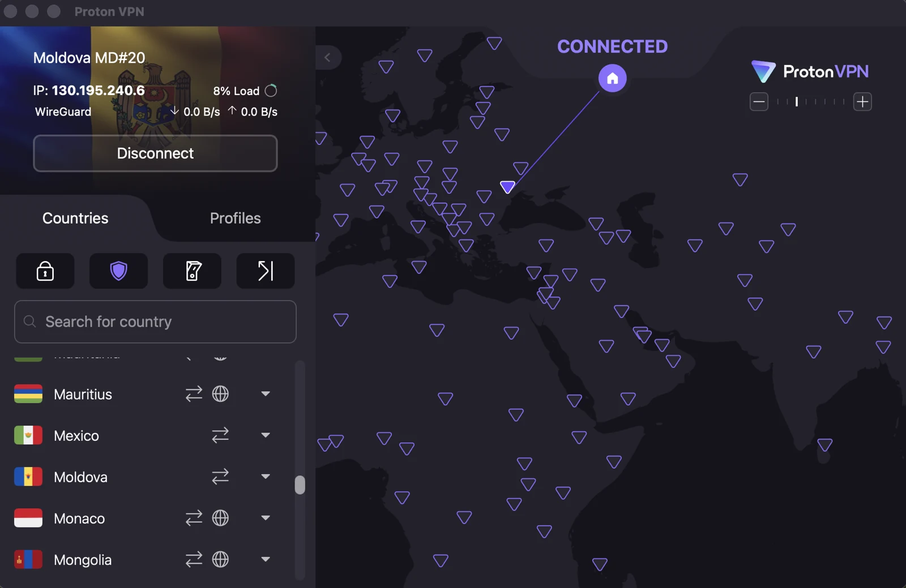Click the map zoom level slider

[x=811, y=102]
